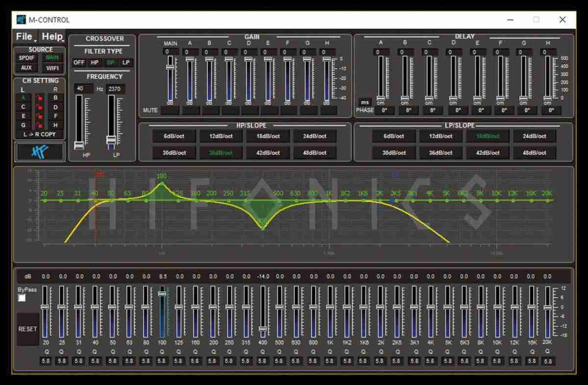The image size is (588, 385).
Task: Choose 42dB/oct LP slope
Action: point(488,152)
